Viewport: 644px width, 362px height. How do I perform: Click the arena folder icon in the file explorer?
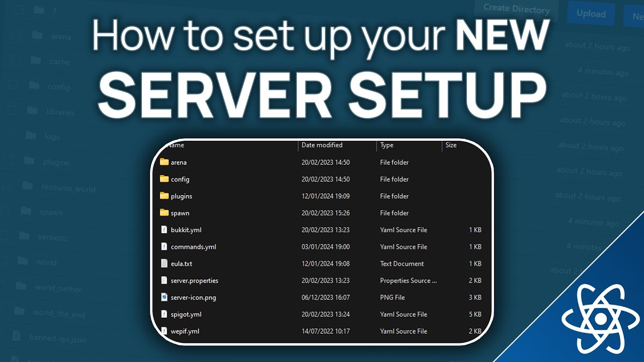pos(164,162)
